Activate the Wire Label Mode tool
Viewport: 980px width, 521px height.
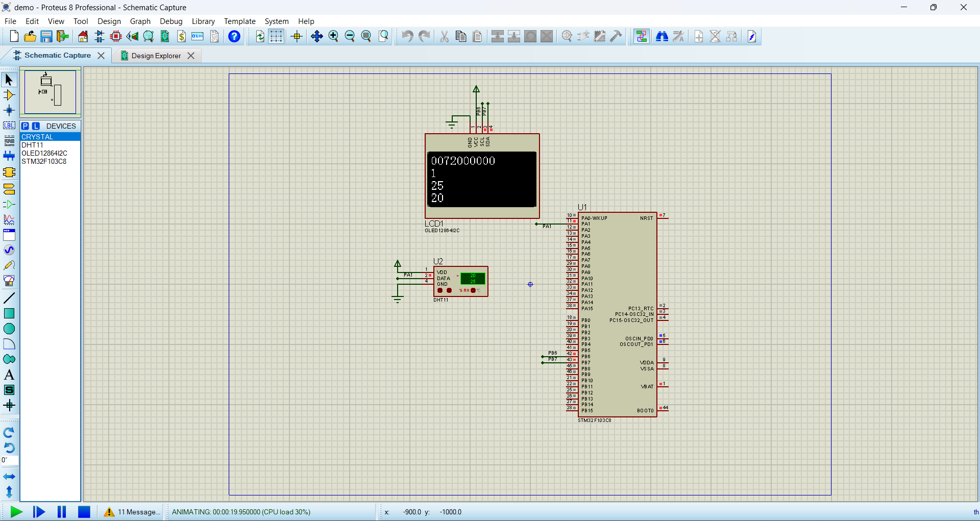click(x=9, y=126)
